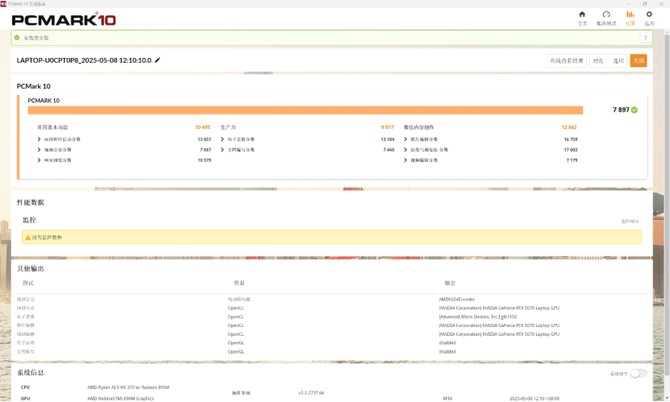670x402 pixels.
Task: Click the PCMark 10 section heading
Action: pos(34,86)
